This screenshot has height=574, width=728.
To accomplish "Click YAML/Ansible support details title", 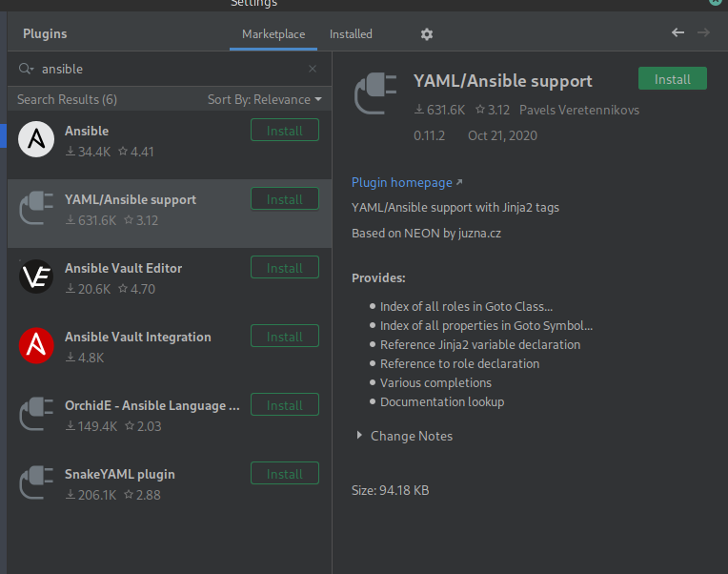I will [503, 81].
